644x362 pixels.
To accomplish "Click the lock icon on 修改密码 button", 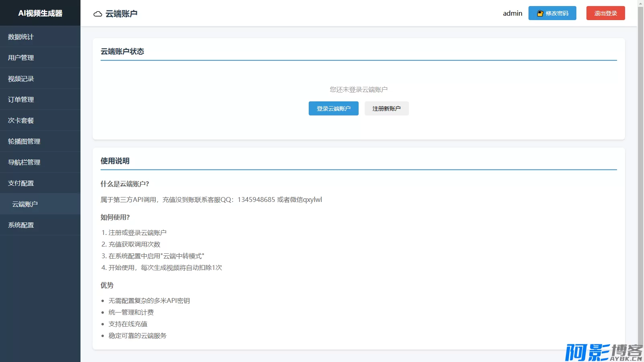I will [540, 13].
